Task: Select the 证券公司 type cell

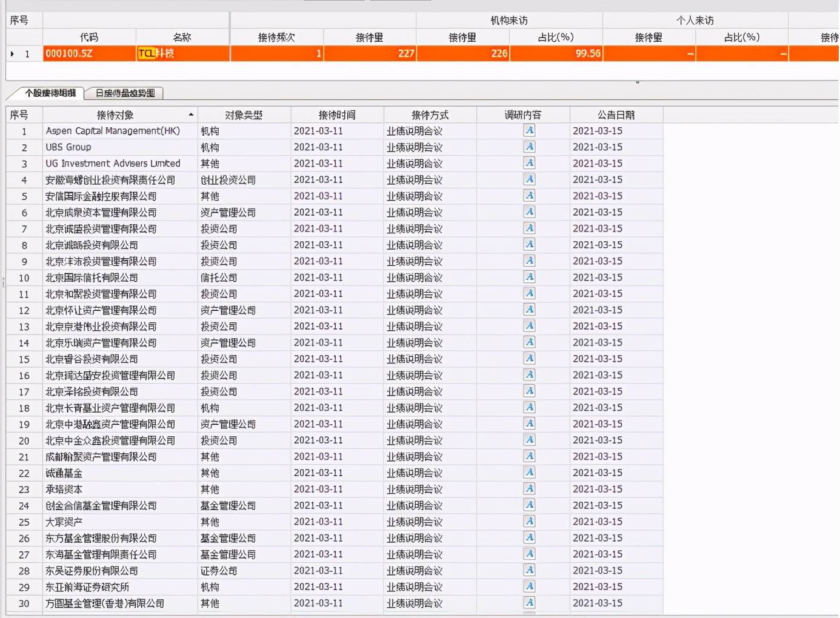Action: coord(244,570)
